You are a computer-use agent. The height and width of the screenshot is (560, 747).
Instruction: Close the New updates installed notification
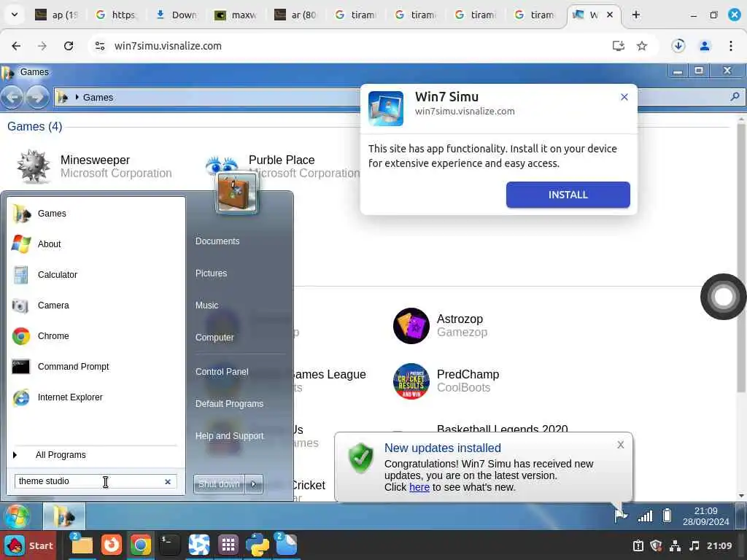(620, 445)
